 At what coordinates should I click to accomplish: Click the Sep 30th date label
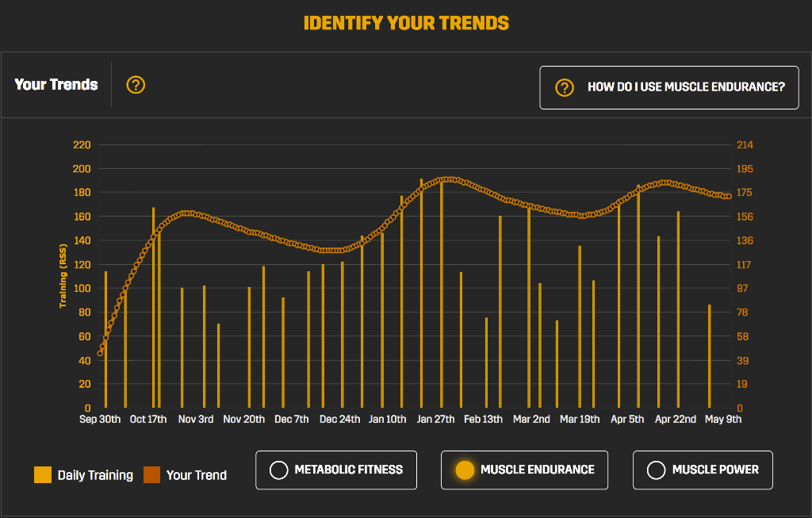(x=99, y=419)
